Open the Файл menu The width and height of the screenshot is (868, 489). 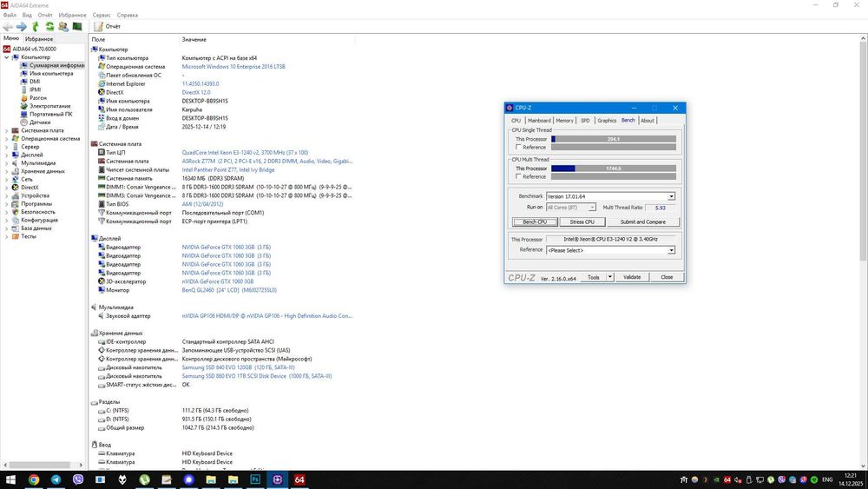pos(10,15)
